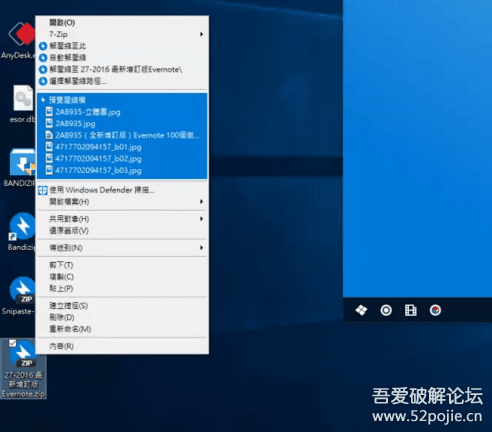
Task: Expand the 傳送到(N) submenu arrow
Action: coord(201,248)
